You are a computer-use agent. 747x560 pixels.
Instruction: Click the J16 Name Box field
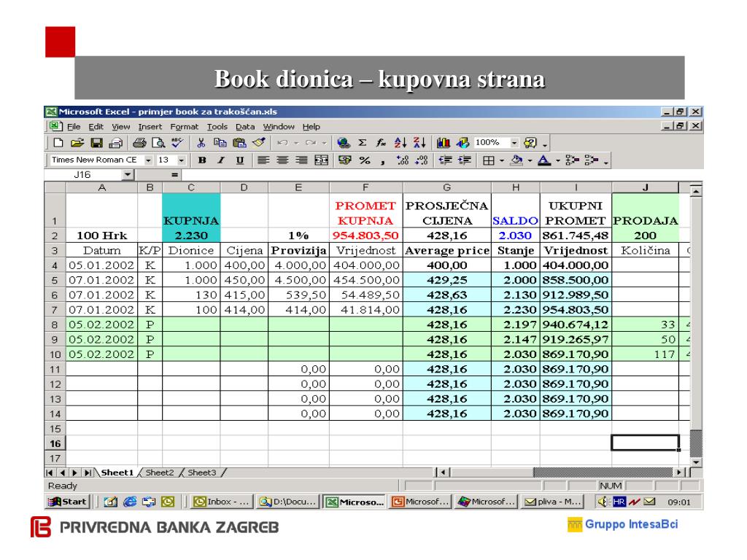85,175
